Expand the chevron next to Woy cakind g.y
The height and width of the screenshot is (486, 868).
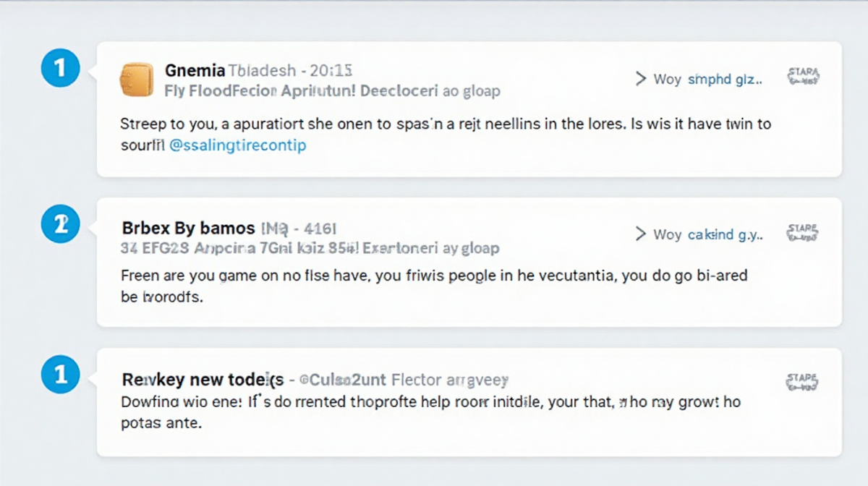pyautogui.click(x=640, y=234)
